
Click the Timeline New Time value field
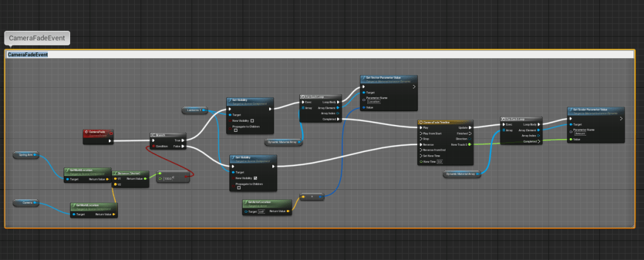(x=440, y=162)
